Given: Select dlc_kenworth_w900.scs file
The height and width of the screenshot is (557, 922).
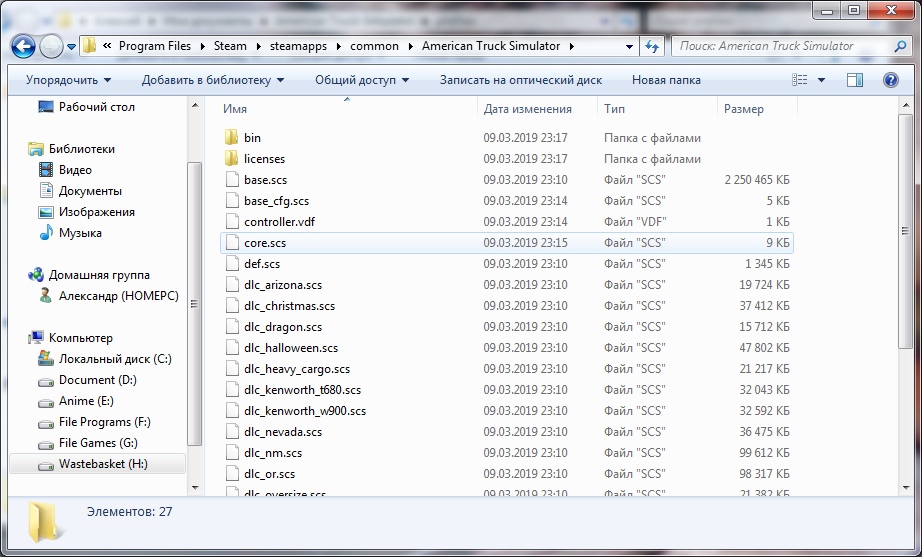Looking at the screenshot, I should (305, 411).
